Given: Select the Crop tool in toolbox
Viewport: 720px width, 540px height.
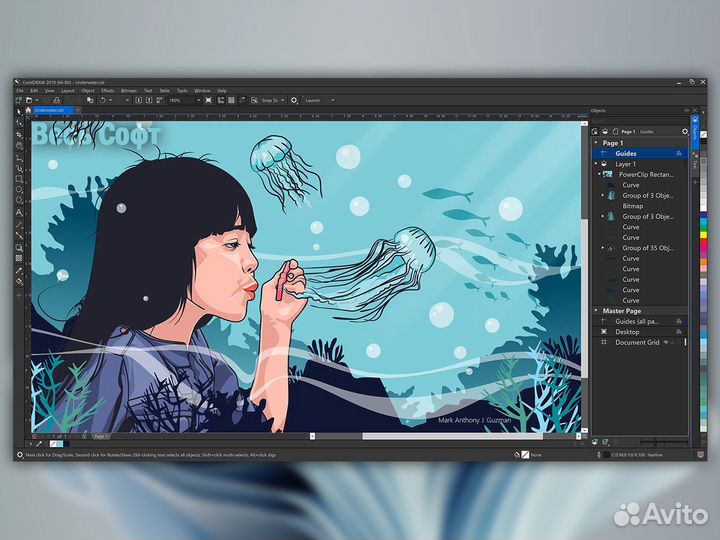Looking at the screenshot, I should 19,135.
